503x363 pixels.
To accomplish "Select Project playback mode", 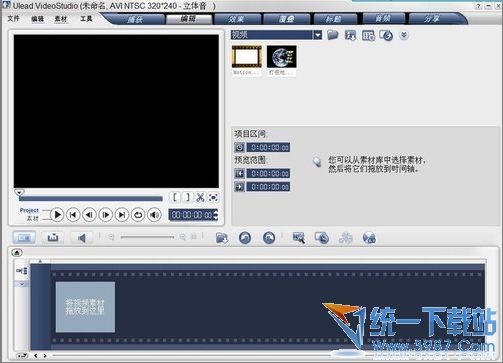I will click(29, 210).
